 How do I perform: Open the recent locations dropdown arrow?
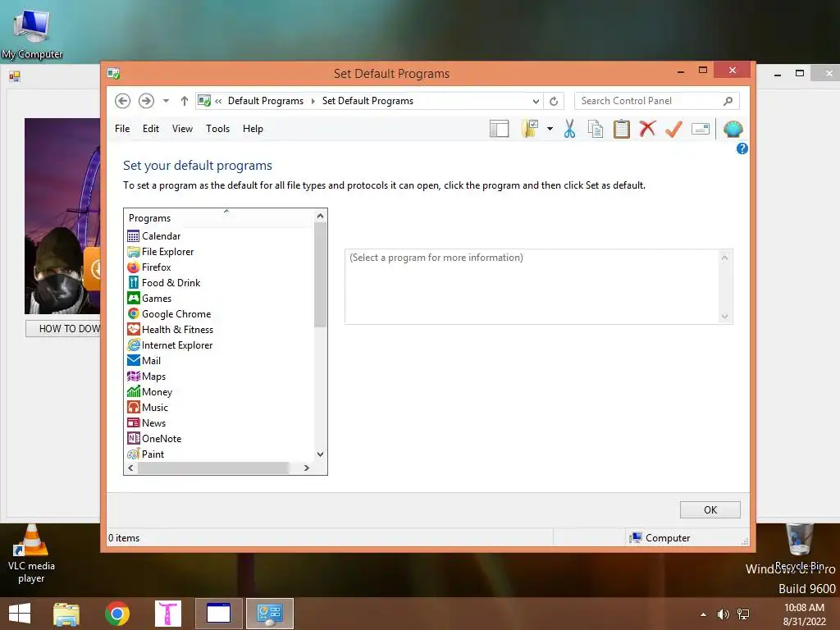166,101
